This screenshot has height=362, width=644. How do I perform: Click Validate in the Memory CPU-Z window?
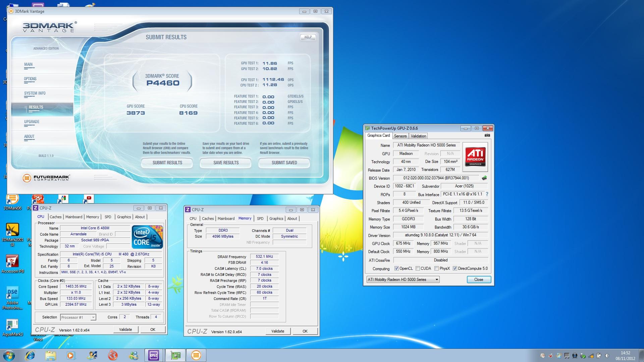pyautogui.click(x=278, y=331)
